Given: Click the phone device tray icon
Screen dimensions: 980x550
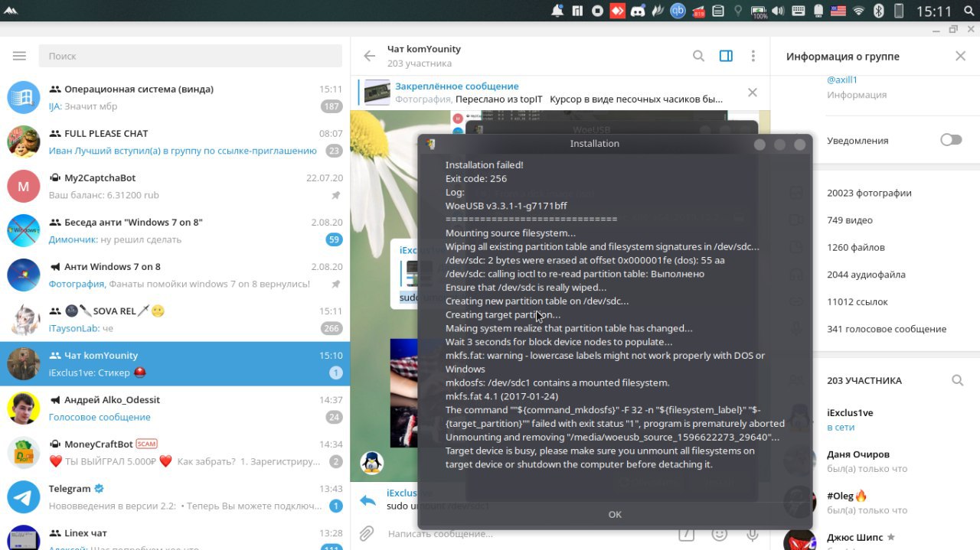Looking at the screenshot, I should [899, 11].
